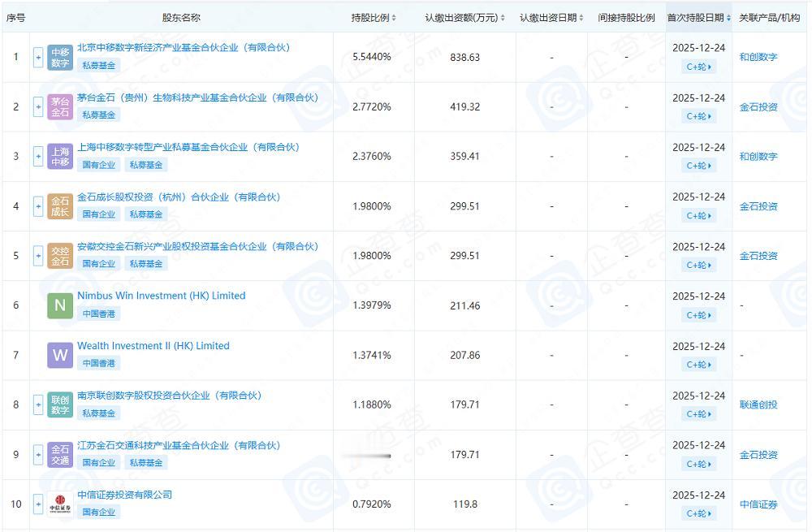Click the green N logo icon
Viewport: 812px width, 532px height.
(60, 305)
